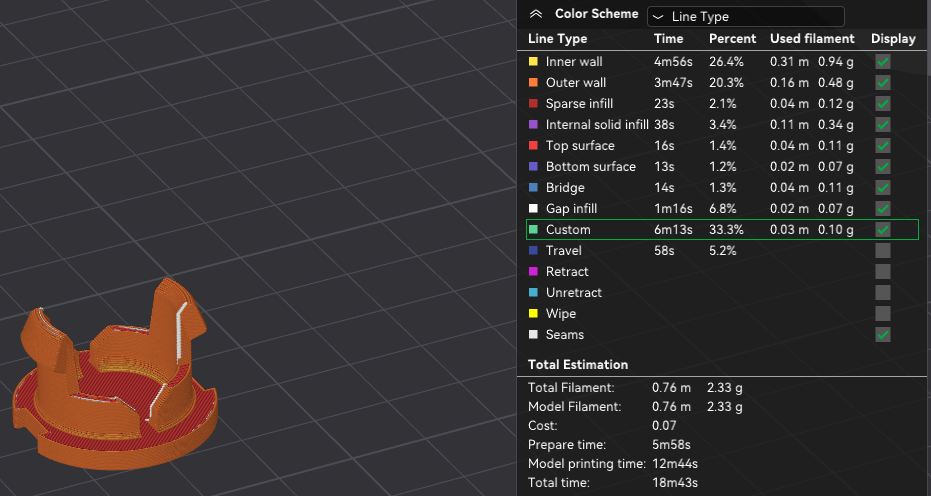Viewport: 931px width, 496px height.
Task: Click the Model printing time value 12m44s
Action: (674, 463)
